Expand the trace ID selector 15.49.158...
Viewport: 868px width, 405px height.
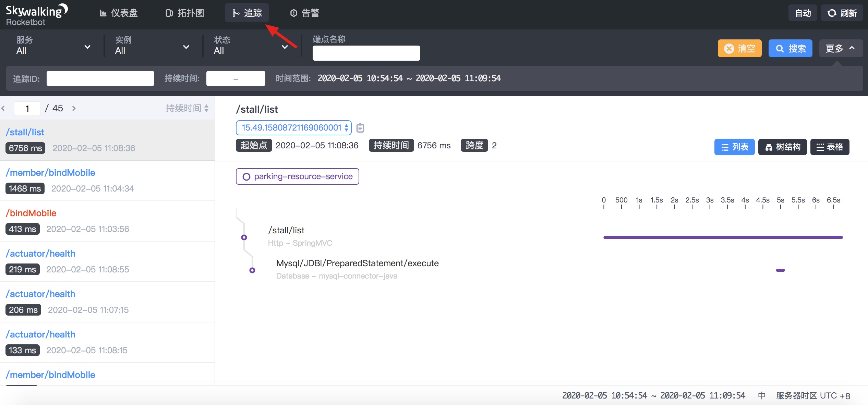tap(293, 128)
